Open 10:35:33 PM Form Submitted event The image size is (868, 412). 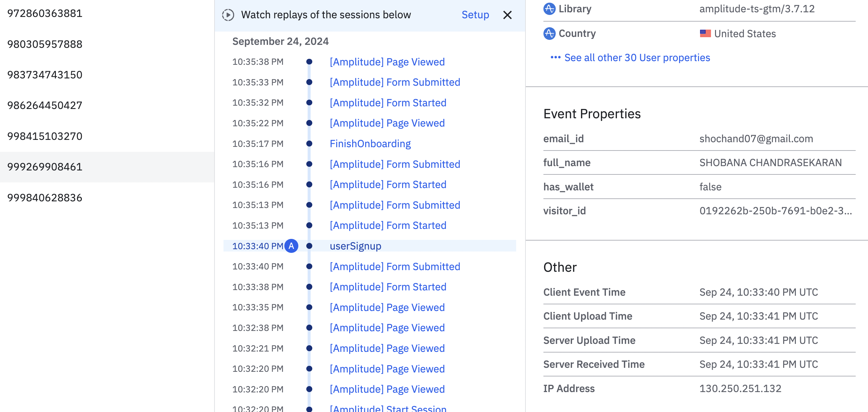click(394, 82)
